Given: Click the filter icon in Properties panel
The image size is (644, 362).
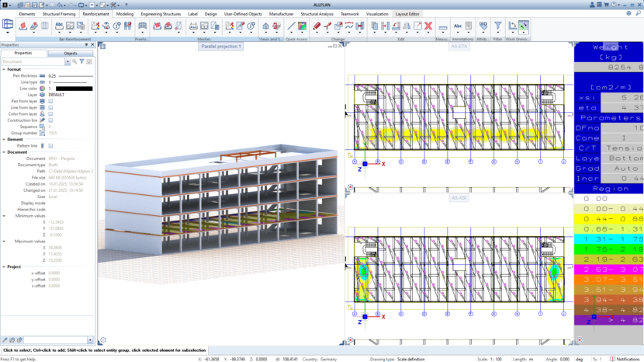Looking at the screenshot, I should tap(81, 61).
